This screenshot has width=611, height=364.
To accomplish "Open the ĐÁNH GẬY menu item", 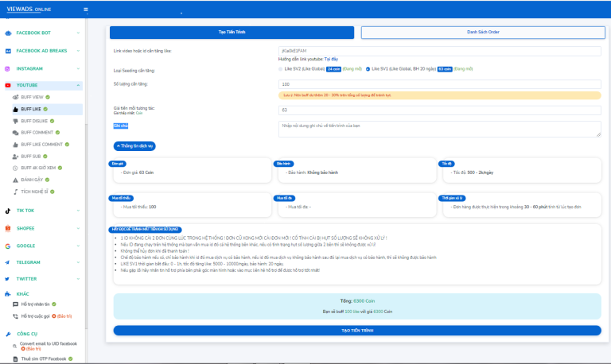I will point(32,180).
